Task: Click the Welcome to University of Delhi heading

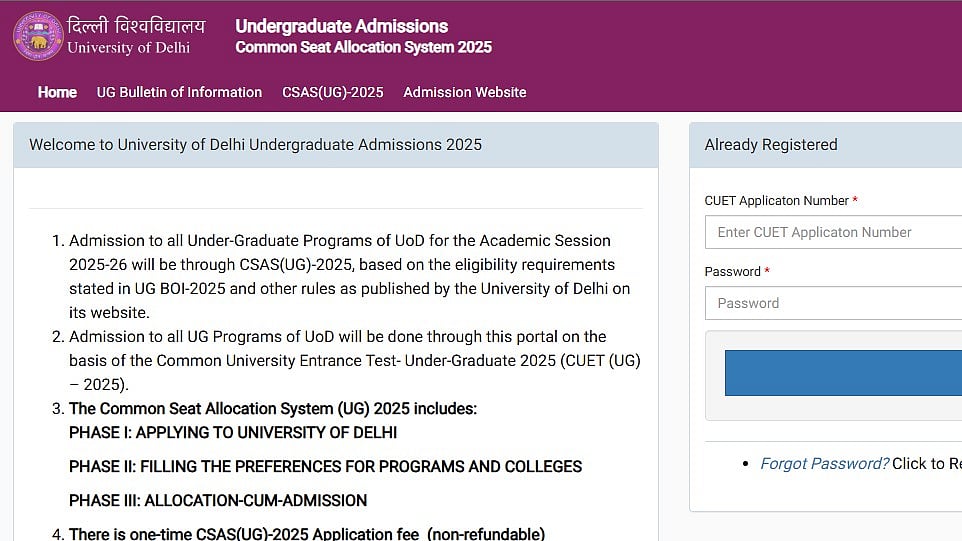Action: click(255, 145)
